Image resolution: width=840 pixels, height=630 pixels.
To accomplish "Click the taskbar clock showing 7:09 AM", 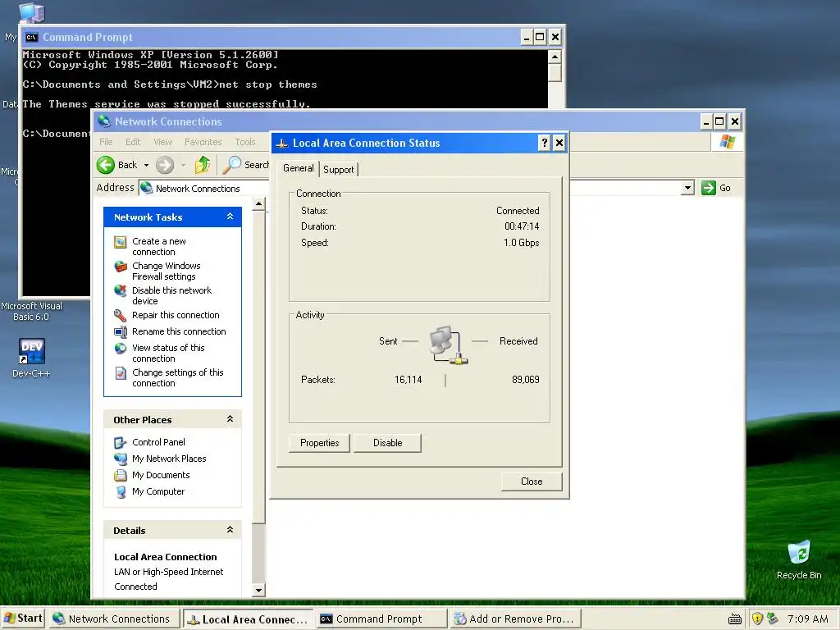I will (807, 619).
